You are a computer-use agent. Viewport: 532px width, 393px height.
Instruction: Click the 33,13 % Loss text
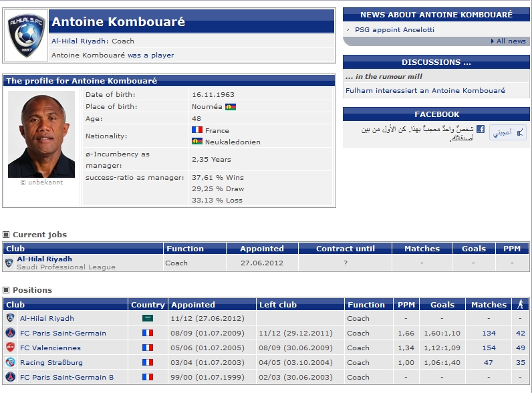pyautogui.click(x=217, y=201)
